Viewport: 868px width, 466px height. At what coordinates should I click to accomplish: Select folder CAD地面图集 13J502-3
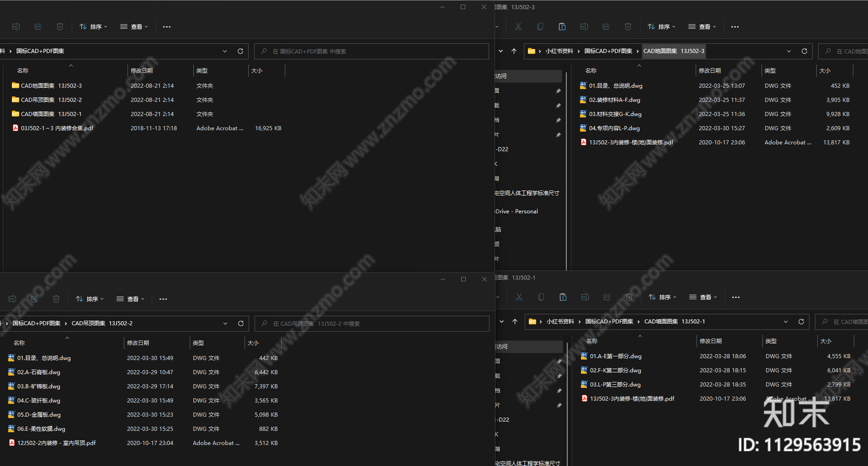[x=47, y=86]
